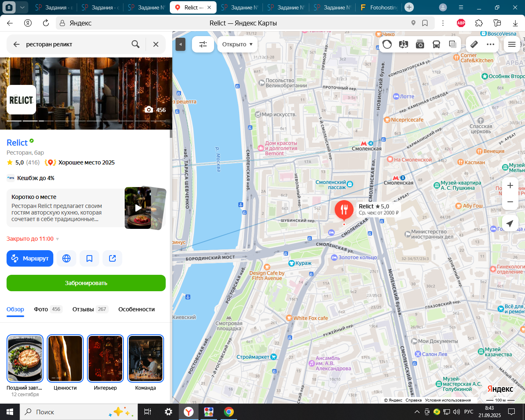Click the Кешбэк до 4% offer
This screenshot has width=525, height=420.
pos(31,178)
